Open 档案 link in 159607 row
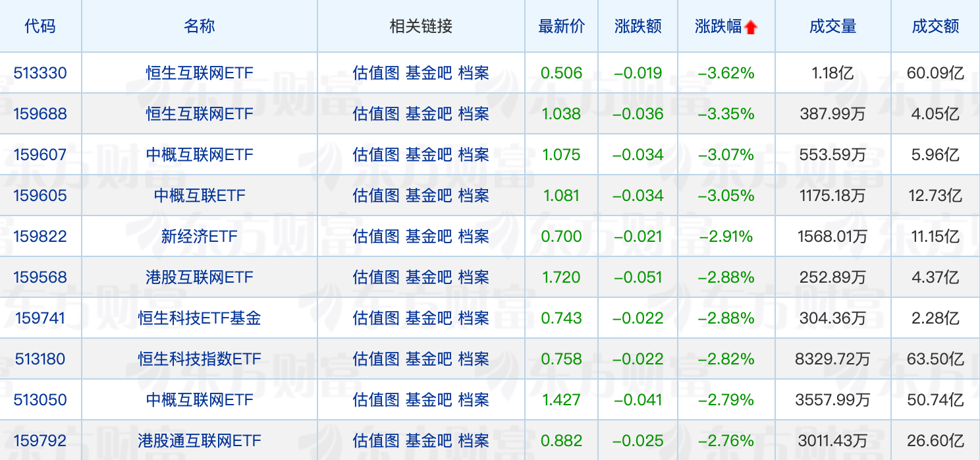The width and height of the screenshot is (980, 460). [x=474, y=155]
